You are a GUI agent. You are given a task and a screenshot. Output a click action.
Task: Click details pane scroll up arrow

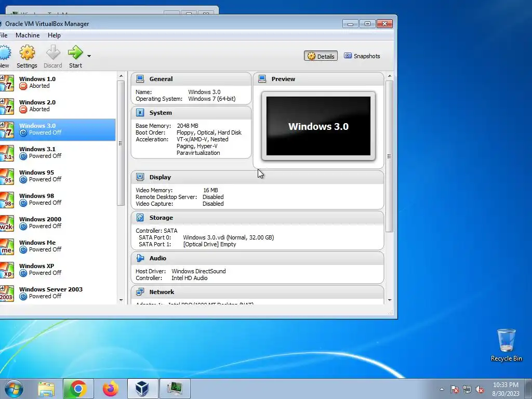pyautogui.click(x=390, y=76)
